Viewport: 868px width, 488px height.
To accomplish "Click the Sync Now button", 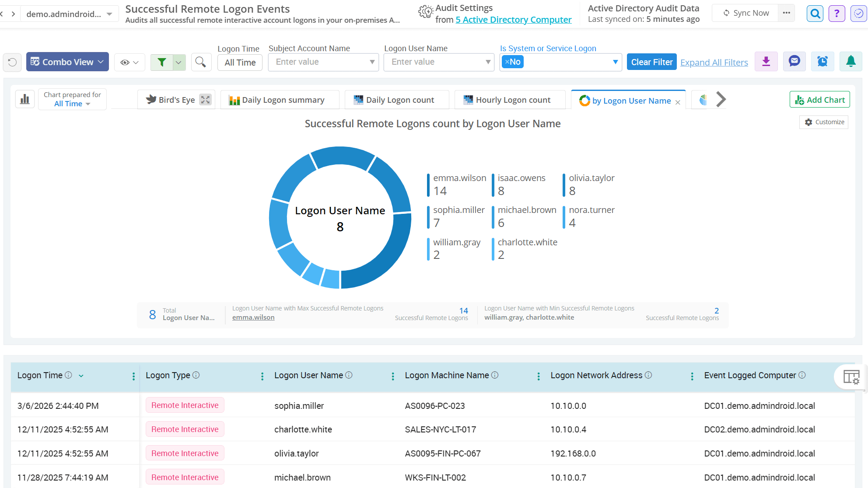I will point(746,13).
